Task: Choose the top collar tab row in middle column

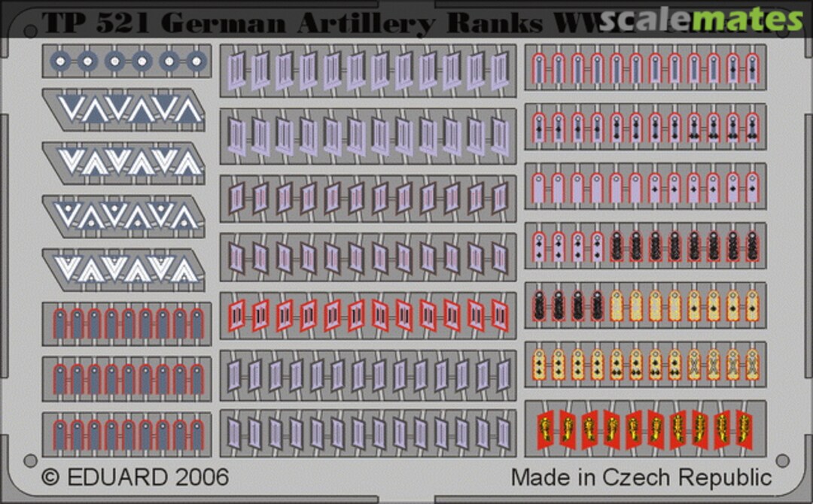Action: (368, 71)
